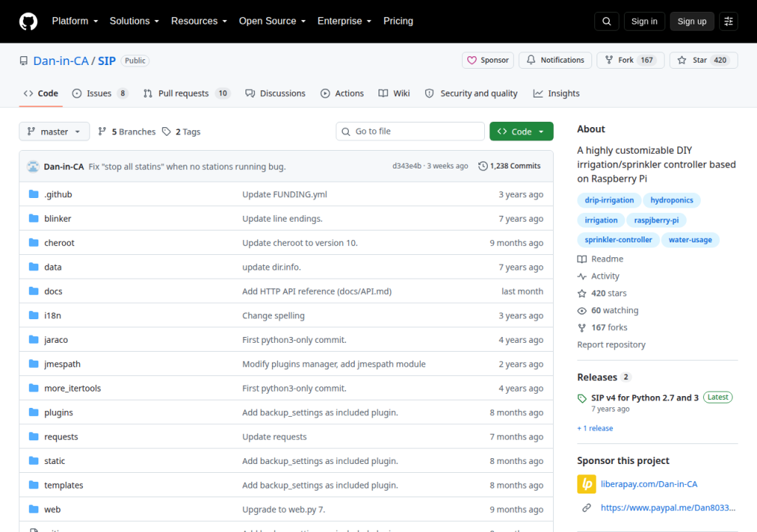Open the templates folder name

(x=64, y=485)
